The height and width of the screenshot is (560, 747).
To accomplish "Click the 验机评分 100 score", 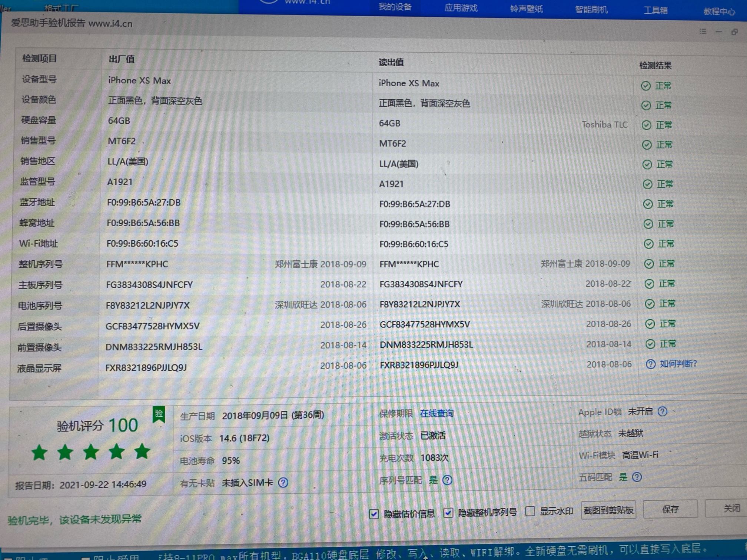I will (x=97, y=425).
